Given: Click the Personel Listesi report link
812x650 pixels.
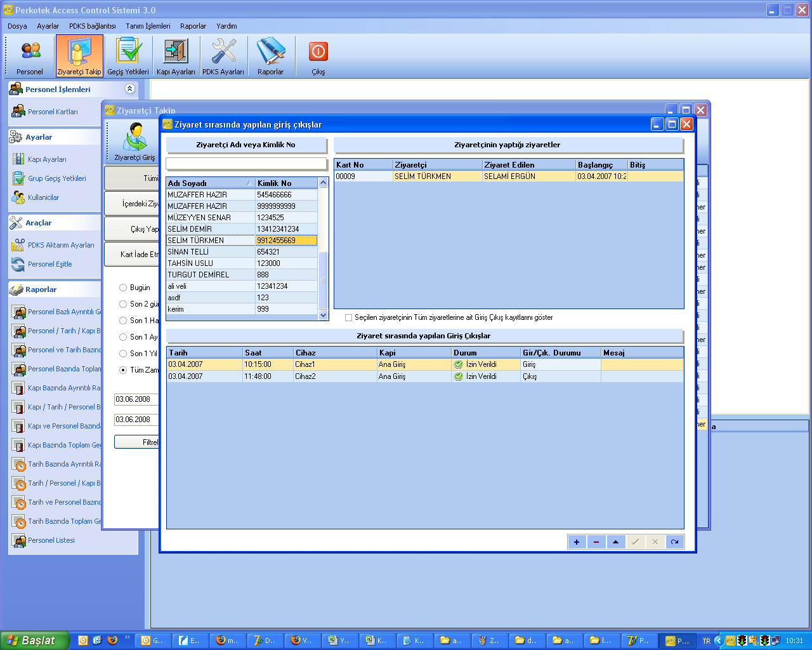Looking at the screenshot, I should click(51, 540).
